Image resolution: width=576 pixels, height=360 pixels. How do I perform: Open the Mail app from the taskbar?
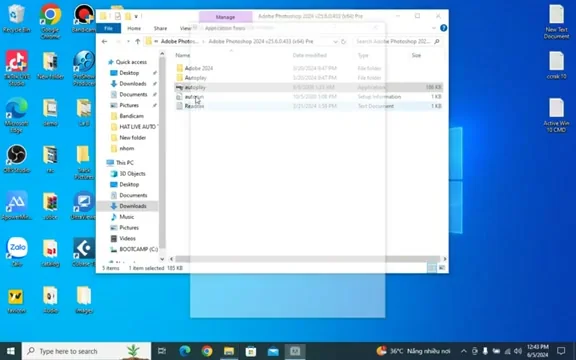[273, 351]
